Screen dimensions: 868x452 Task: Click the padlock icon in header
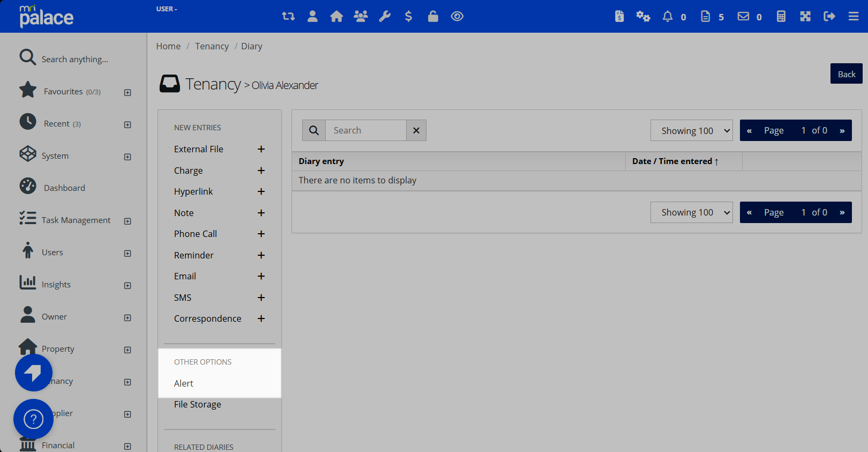tap(433, 17)
